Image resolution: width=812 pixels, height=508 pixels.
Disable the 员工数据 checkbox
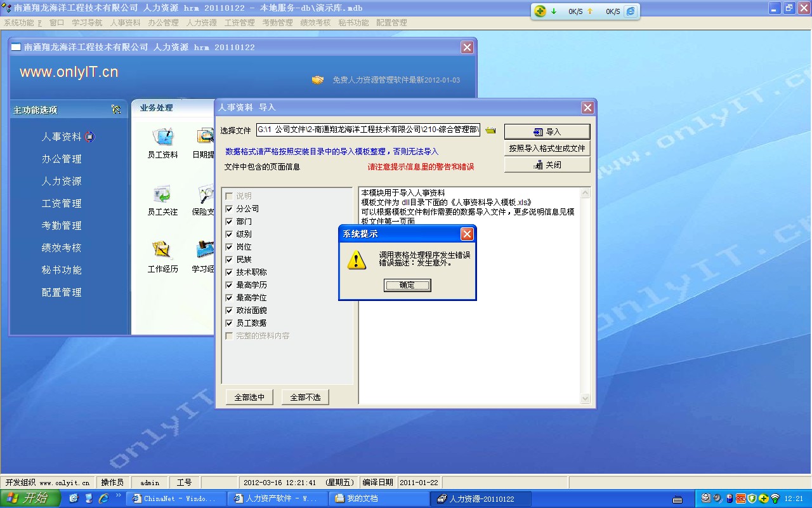click(229, 323)
